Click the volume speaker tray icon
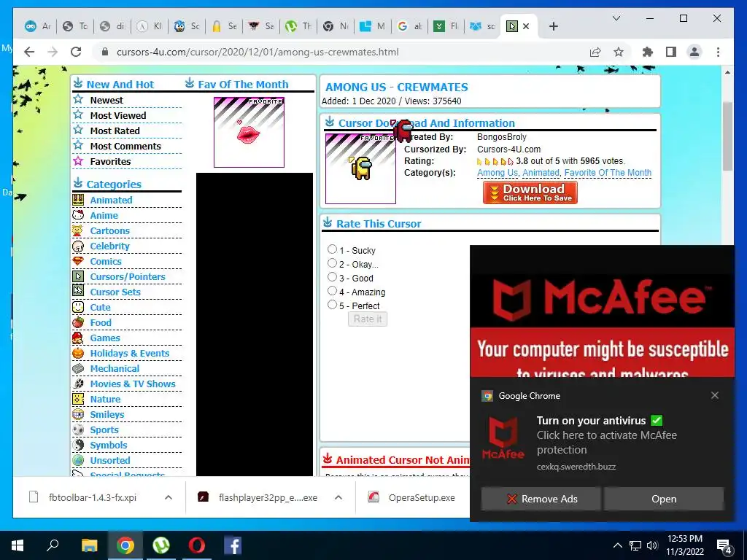This screenshot has height=560, width=747. 652,545
